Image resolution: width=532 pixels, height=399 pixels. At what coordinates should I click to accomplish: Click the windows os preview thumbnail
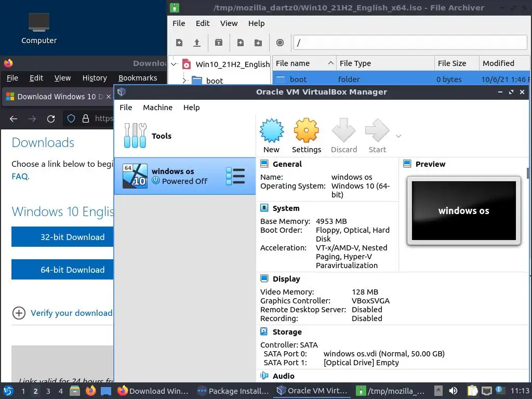coord(463,210)
